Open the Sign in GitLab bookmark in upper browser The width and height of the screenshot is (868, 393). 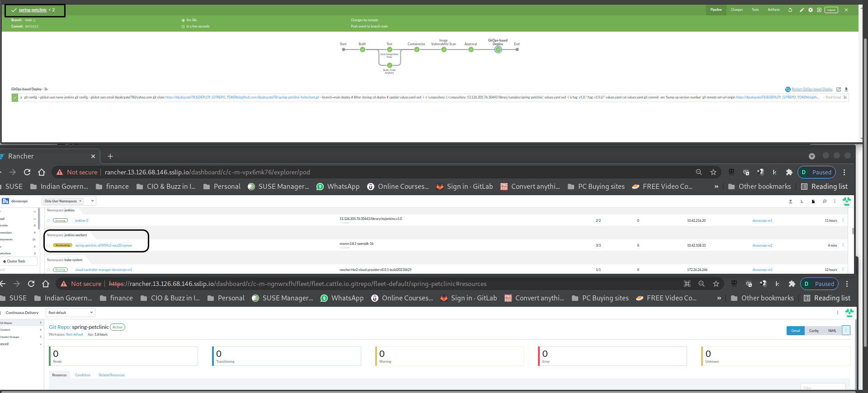click(x=464, y=187)
